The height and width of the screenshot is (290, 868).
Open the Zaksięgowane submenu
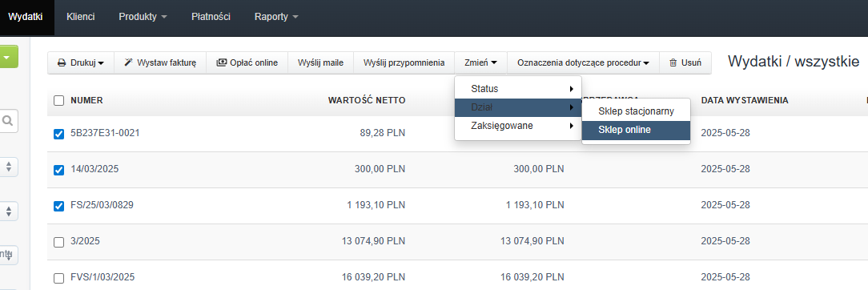[518, 126]
